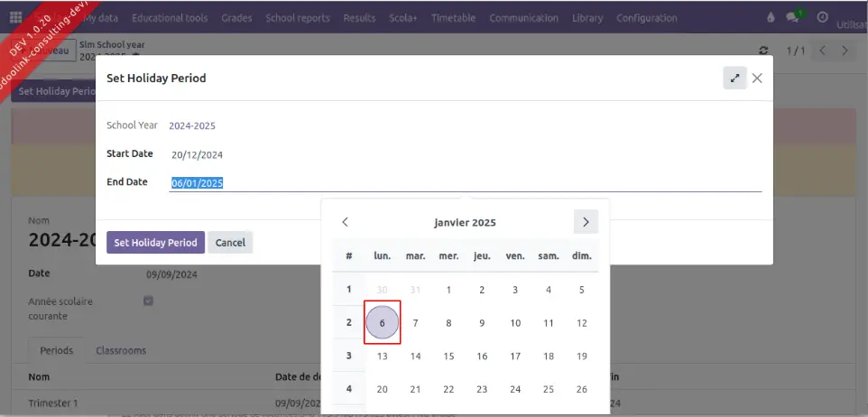Go to next record with pager arrow

[845, 51]
